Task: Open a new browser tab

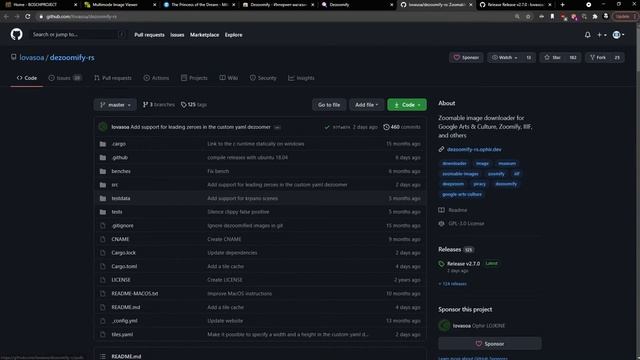Action: pyautogui.click(x=562, y=4)
